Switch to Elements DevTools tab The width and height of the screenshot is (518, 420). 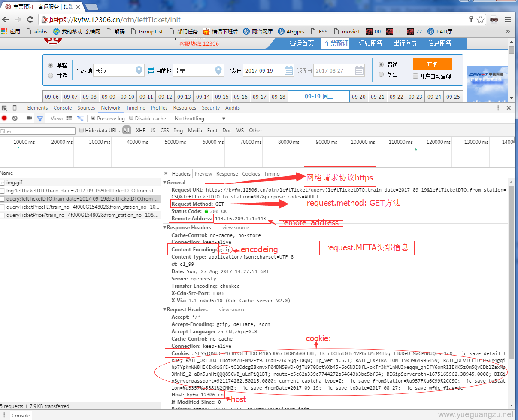click(x=37, y=108)
